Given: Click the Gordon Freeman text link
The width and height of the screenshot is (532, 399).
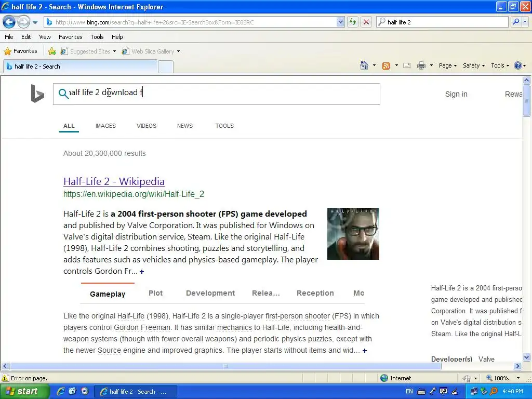Looking at the screenshot, I should 142,327.
